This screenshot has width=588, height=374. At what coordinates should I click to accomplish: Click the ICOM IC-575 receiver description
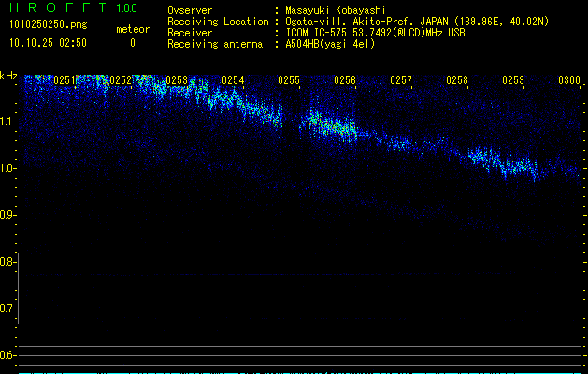click(x=375, y=33)
